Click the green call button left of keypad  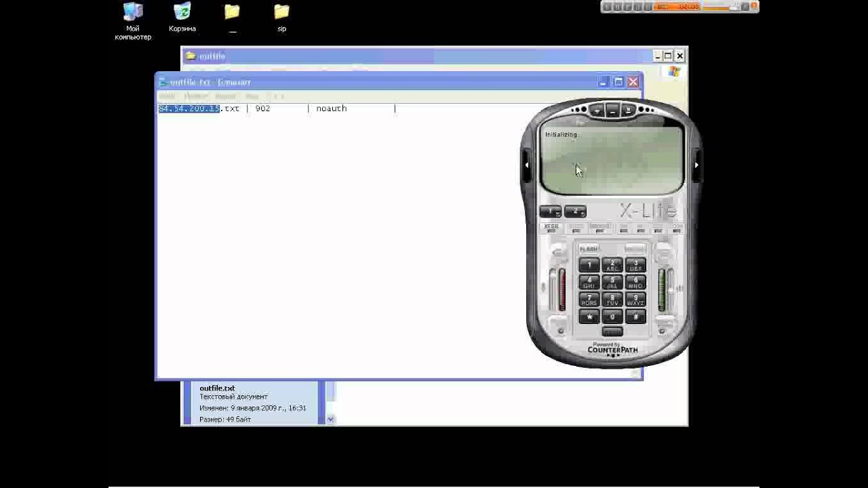[558, 253]
